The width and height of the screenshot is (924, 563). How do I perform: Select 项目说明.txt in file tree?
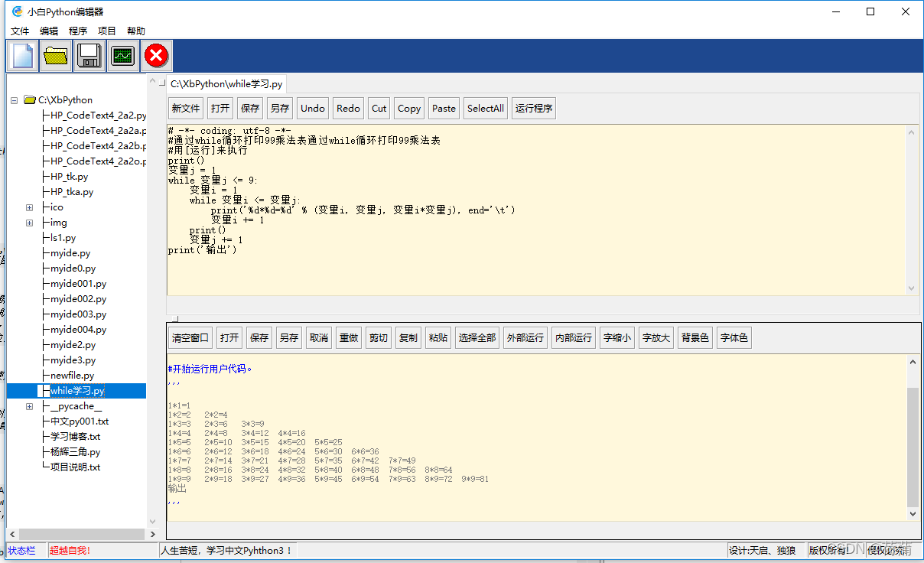pos(76,467)
